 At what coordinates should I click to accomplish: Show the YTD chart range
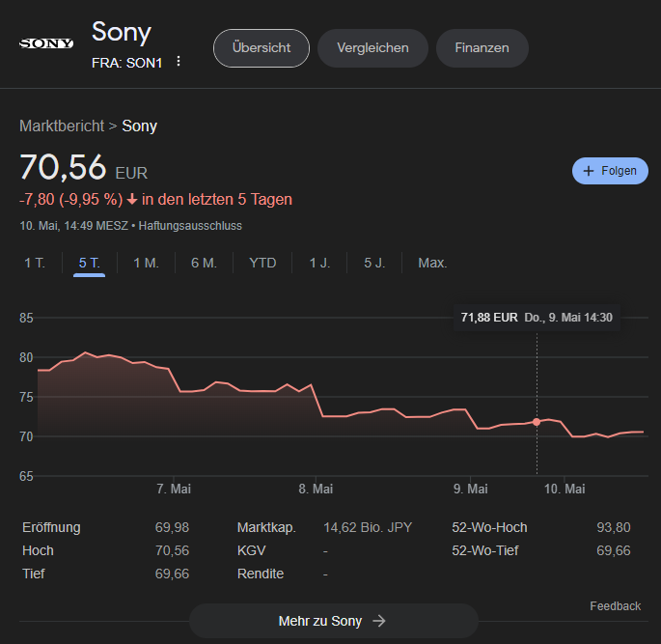262,263
